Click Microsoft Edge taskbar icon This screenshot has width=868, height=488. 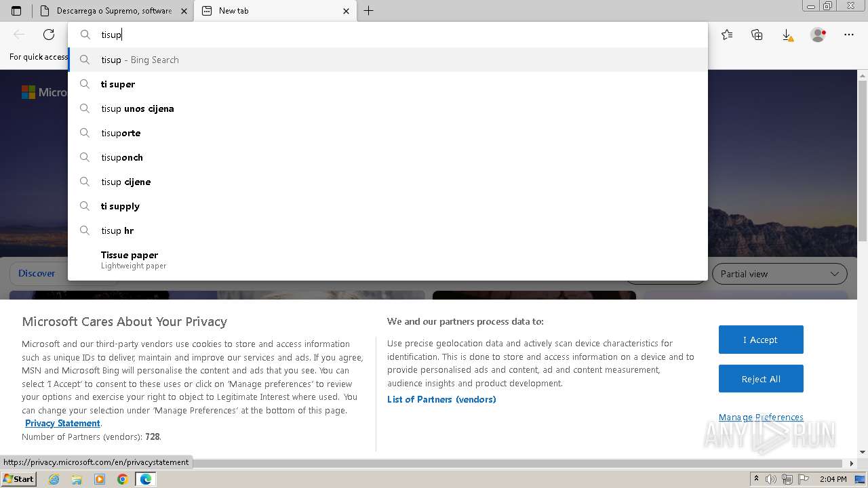pyautogui.click(x=146, y=479)
